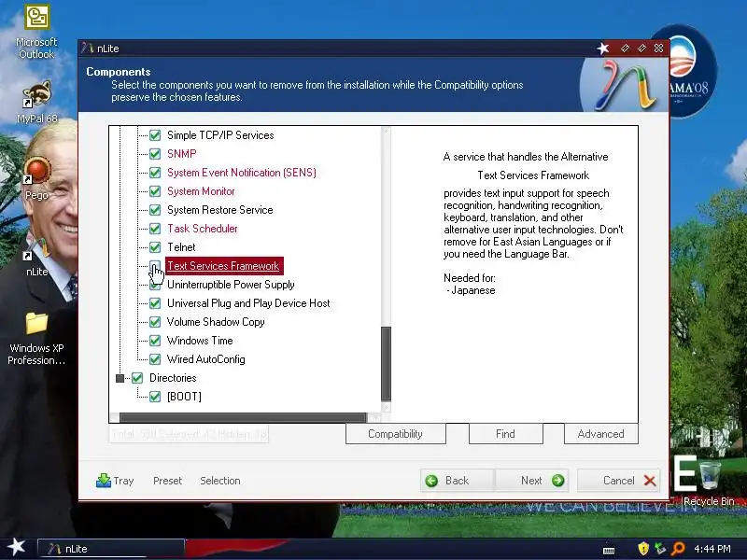The width and height of the screenshot is (747, 560).
Task: Check Text Services Framework checkbox
Action: click(155, 266)
